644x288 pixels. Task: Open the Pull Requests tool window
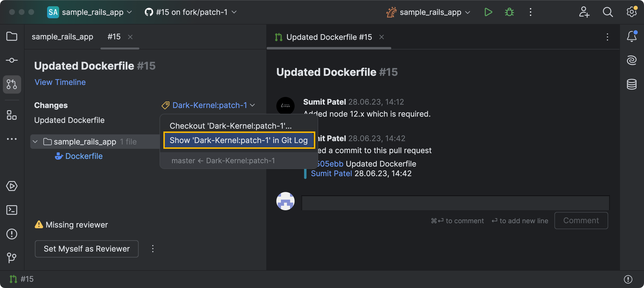12,84
